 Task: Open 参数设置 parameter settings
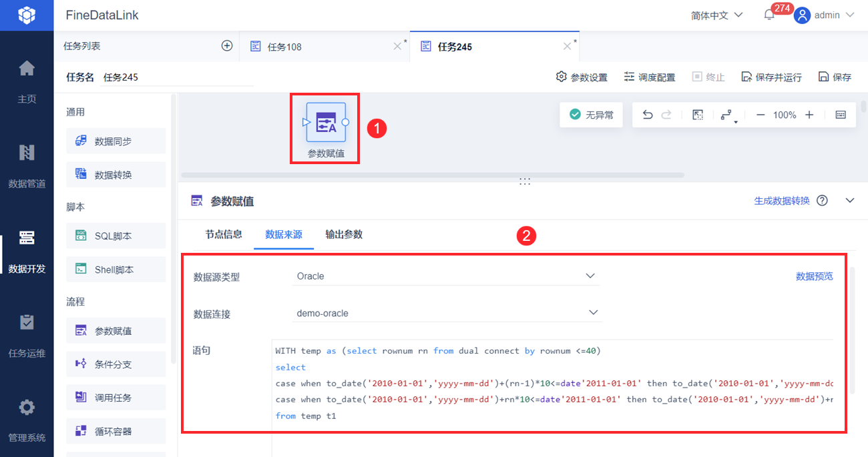coord(582,77)
